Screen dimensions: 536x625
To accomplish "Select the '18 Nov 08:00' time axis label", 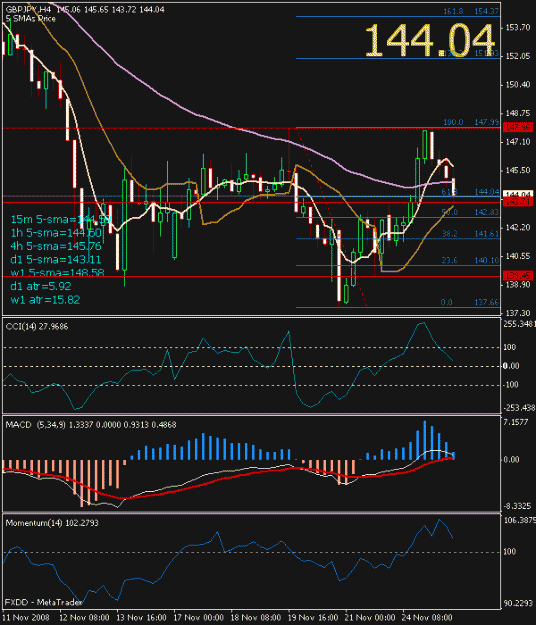I will [256, 617].
